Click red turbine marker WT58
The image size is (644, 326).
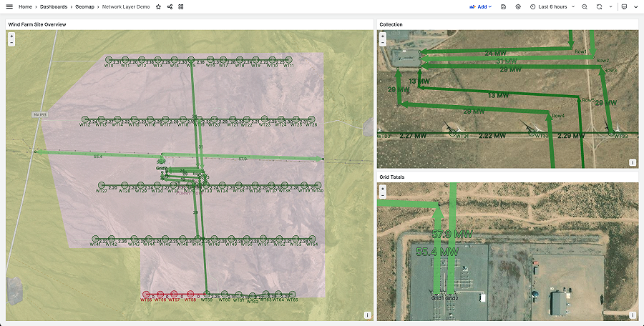[x=190, y=294]
